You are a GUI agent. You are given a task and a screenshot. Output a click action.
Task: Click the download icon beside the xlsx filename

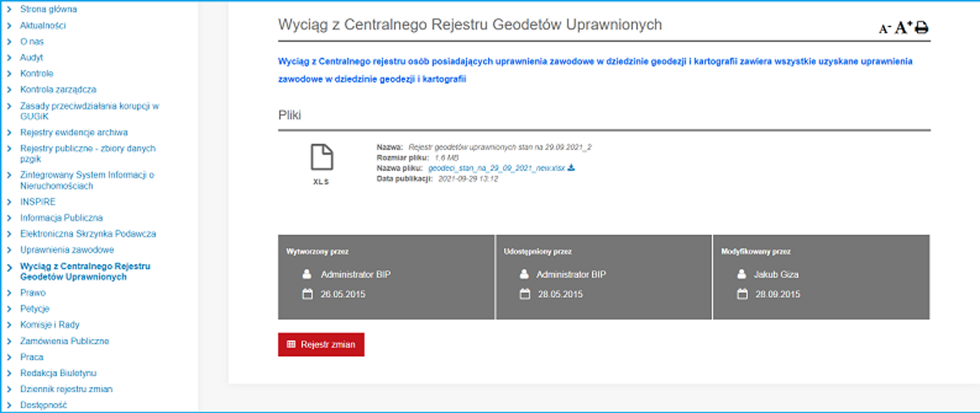571,168
